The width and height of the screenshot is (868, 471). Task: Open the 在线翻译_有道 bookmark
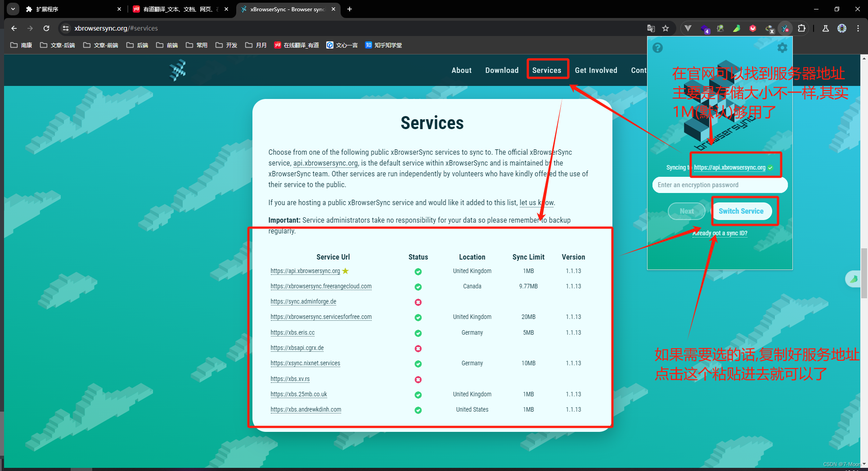tap(297, 45)
